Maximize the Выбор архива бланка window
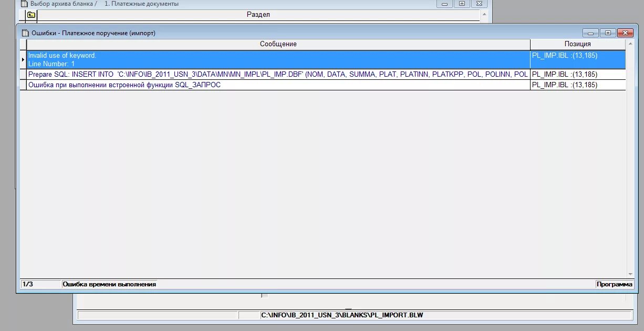 pos(462,4)
